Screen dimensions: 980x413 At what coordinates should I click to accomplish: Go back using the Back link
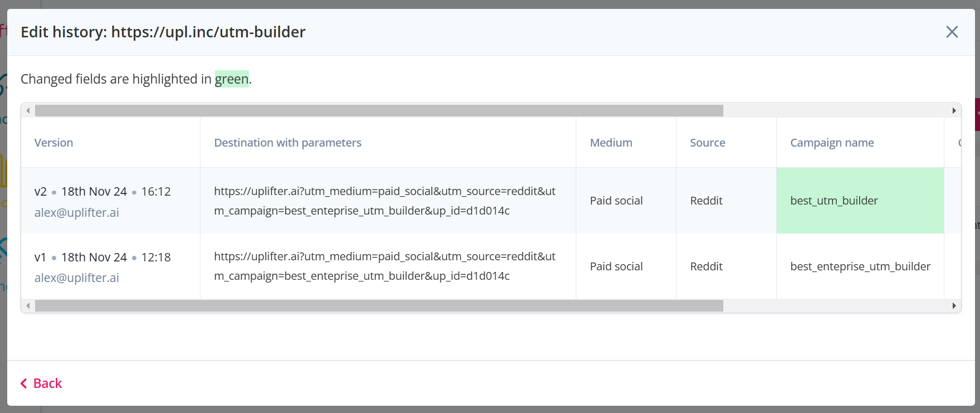tap(41, 383)
